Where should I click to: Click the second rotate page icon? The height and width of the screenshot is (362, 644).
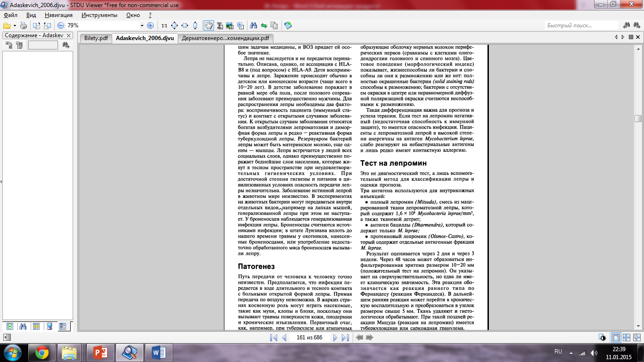(47, 25)
